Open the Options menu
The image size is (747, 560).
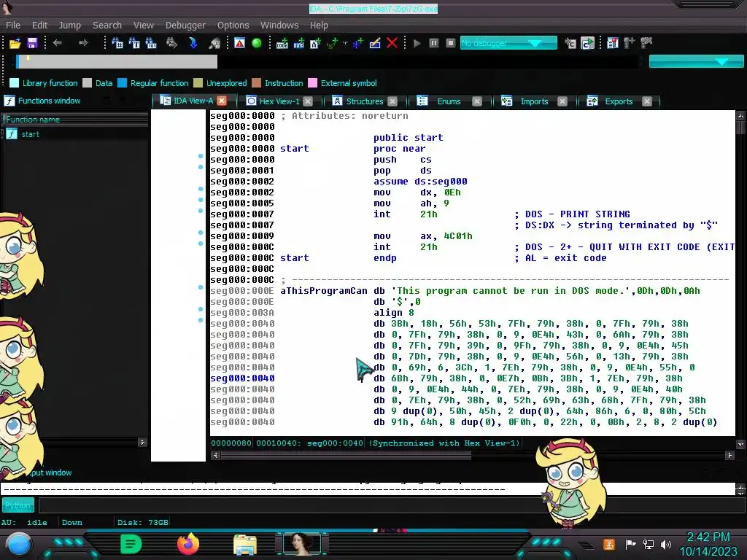(233, 26)
